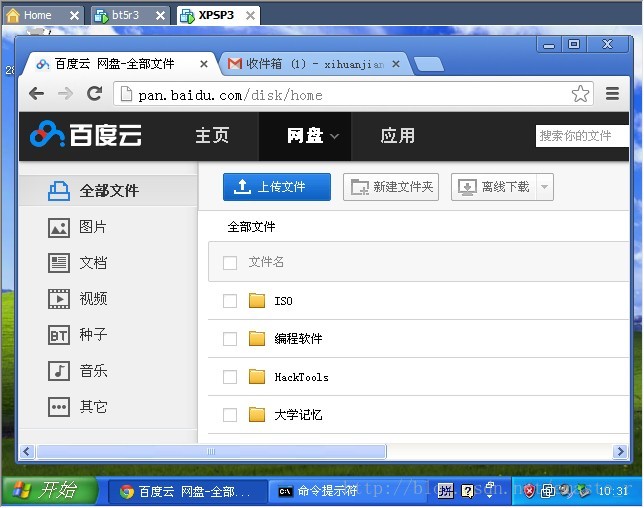Viewport: 644px width, 508px height.
Task: Click the 全部文件 drive icon in sidebar
Action: tap(59, 191)
